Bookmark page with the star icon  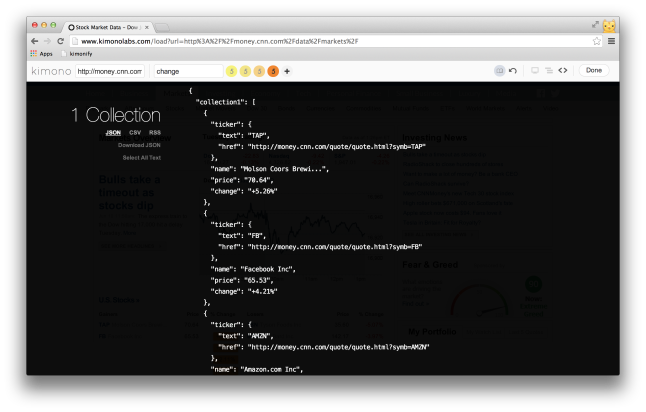pyautogui.click(x=597, y=41)
